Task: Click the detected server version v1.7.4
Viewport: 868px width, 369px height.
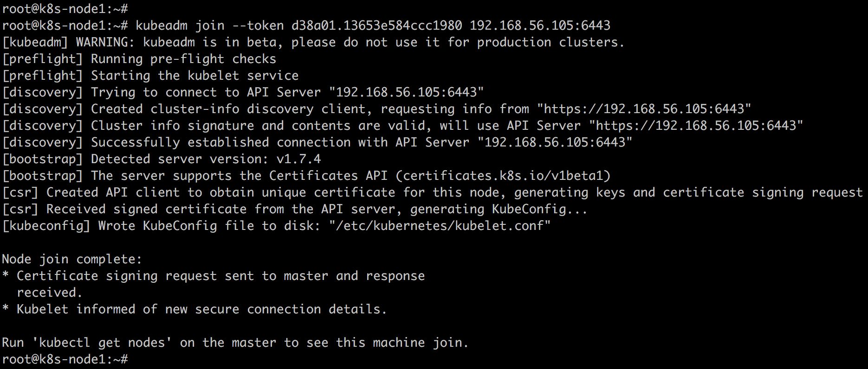Action: (298, 159)
